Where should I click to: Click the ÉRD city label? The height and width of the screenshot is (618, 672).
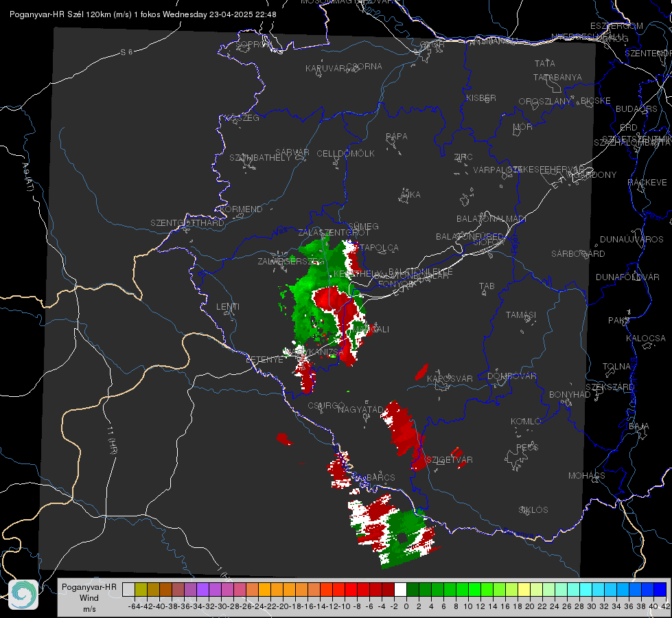629,128
